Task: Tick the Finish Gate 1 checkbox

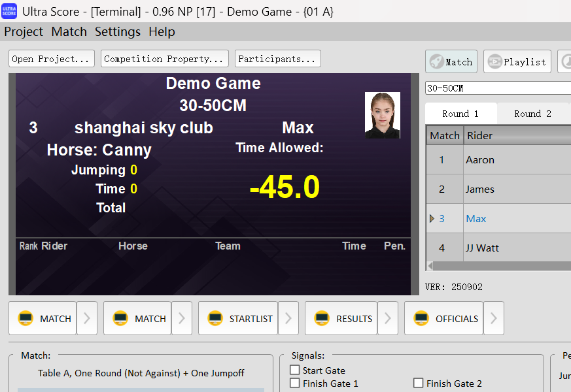Action: tap(295, 384)
